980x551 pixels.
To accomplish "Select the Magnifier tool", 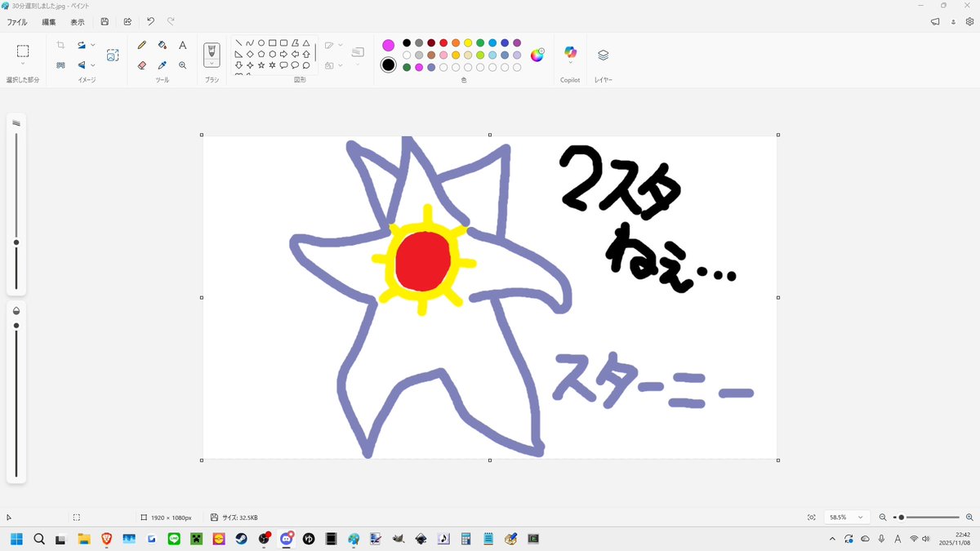I will point(183,65).
